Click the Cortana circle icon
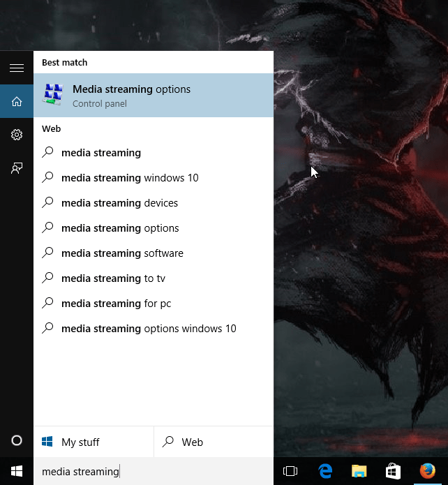 [x=17, y=440]
